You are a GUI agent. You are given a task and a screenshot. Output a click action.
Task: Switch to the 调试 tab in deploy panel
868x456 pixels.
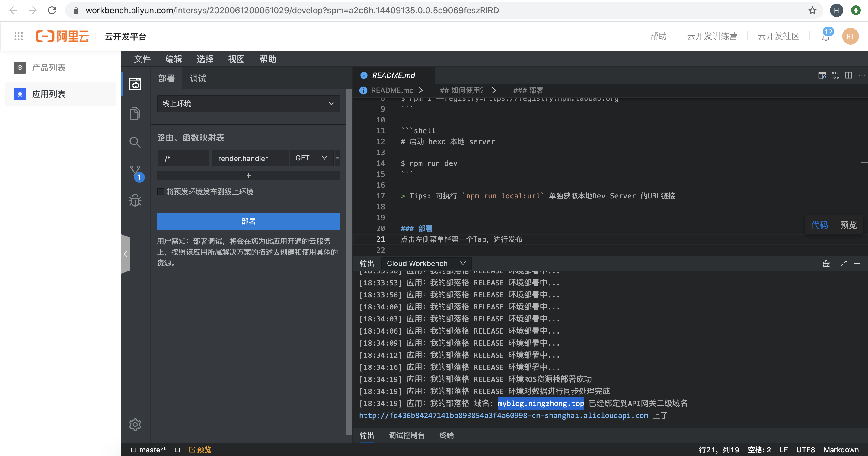coord(198,78)
